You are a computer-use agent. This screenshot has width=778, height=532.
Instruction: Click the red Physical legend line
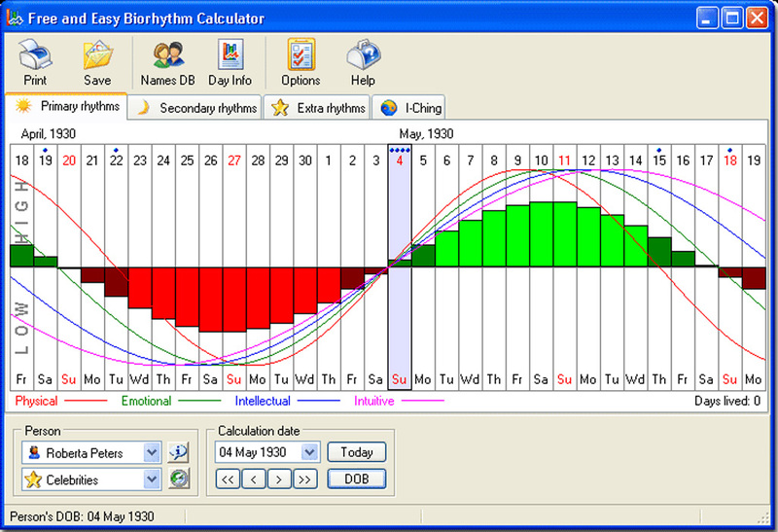86,401
